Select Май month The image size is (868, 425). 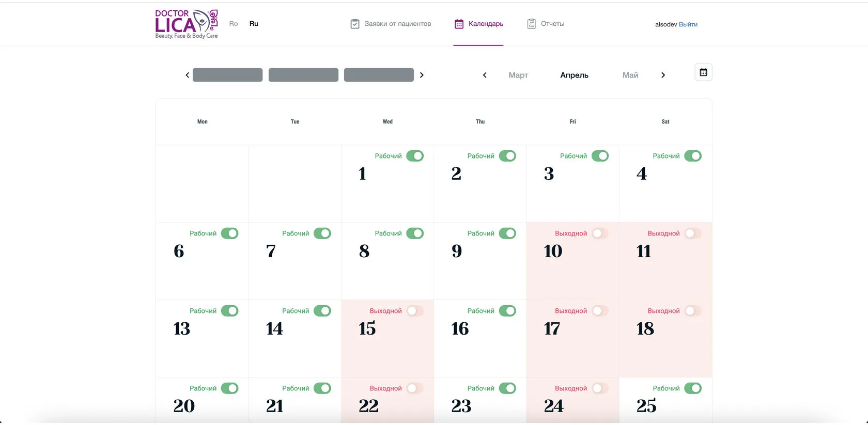pyautogui.click(x=630, y=75)
